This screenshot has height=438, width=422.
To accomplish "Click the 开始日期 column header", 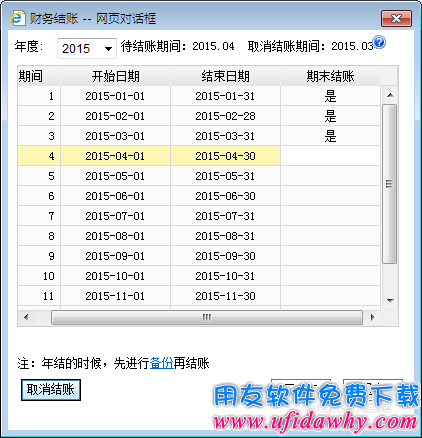I will [115, 76].
